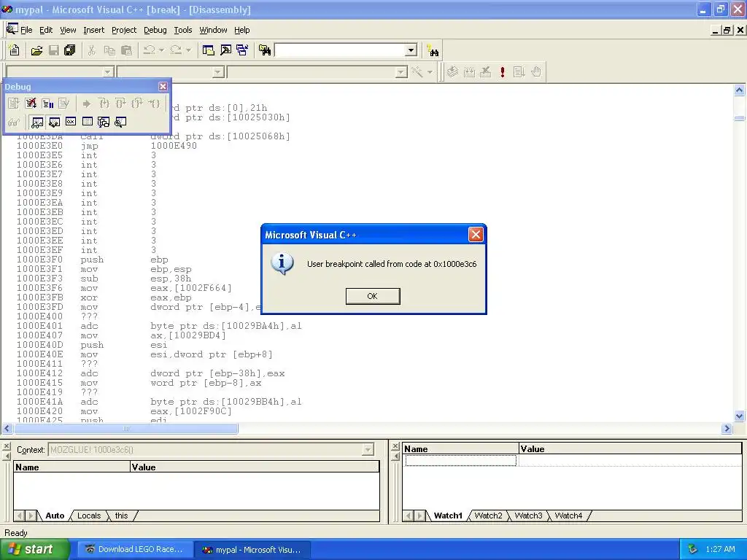Click the Paste clipboard icon
Image resolution: width=747 pixels, height=560 pixels.
pyautogui.click(x=126, y=50)
